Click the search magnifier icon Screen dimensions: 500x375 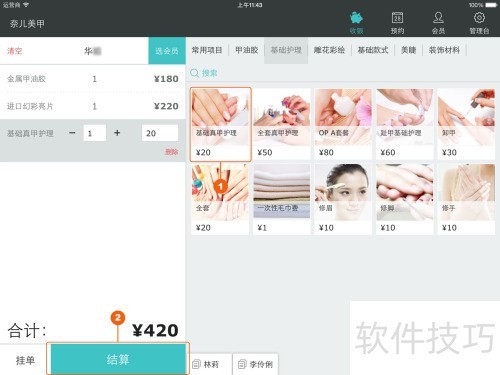(194, 73)
